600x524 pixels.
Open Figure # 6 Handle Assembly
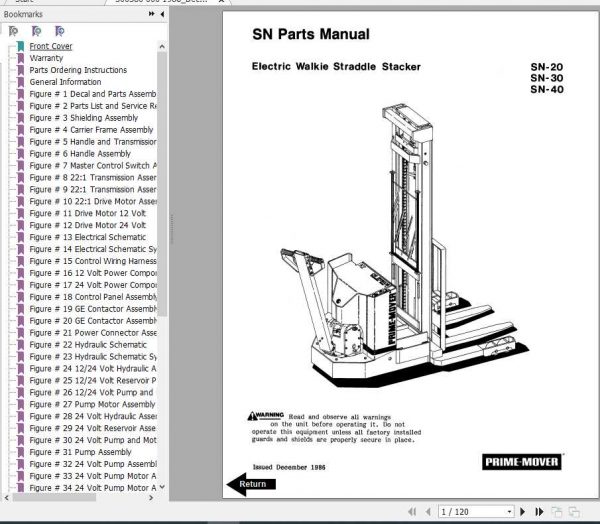point(80,153)
